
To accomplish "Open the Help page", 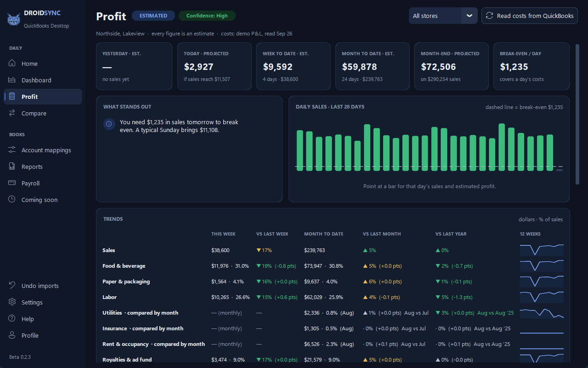I will pyautogui.click(x=43, y=319).
